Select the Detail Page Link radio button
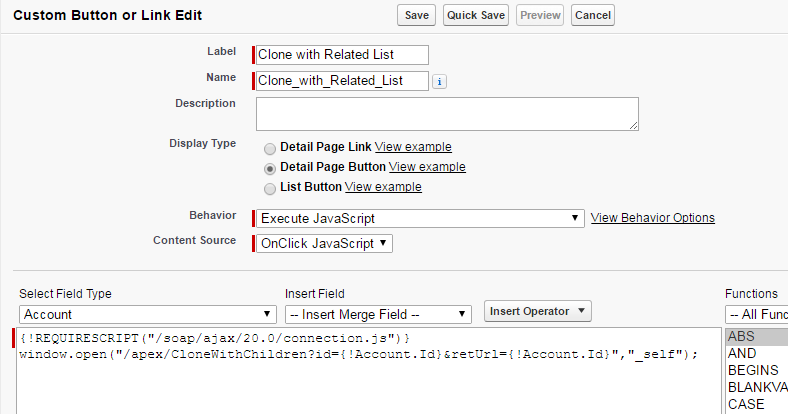The width and height of the screenshot is (788, 414). (270, 148)
